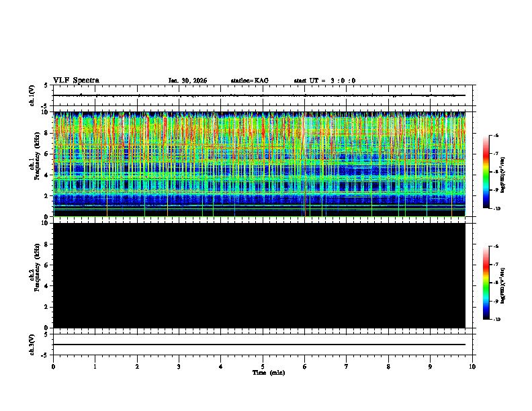This screenshot has width=532, height=411.
Task: Click the ch.1 voltage waveform trace
Action: tap(259, 95)
